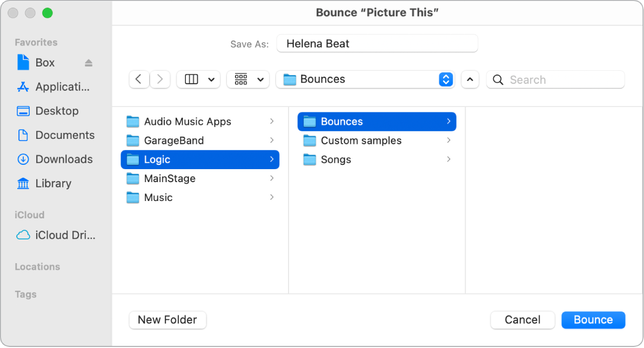Open the item grouping dropdown

pyautogui.click(x=247, y=79)
